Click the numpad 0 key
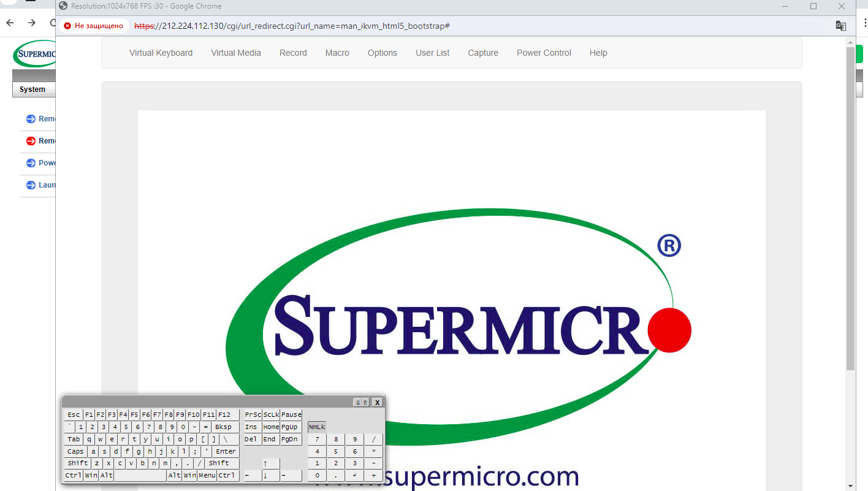868x491 pixels. [317, 476]
